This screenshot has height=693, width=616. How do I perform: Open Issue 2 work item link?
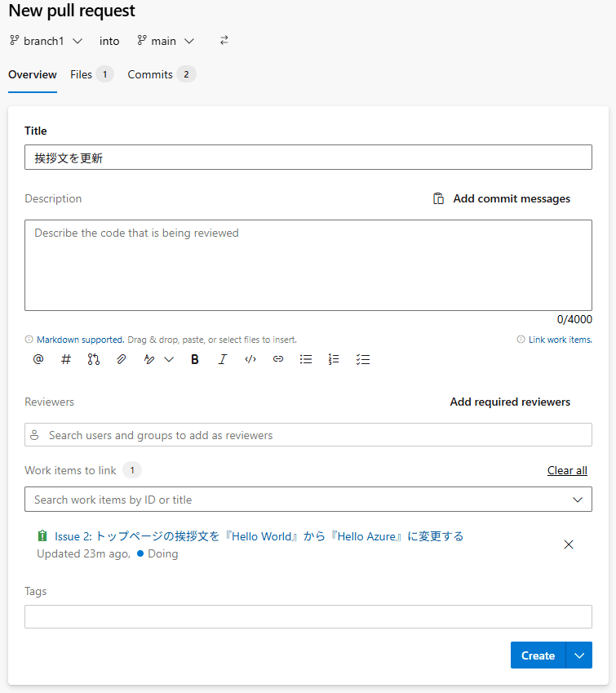(x=259, y=536)
